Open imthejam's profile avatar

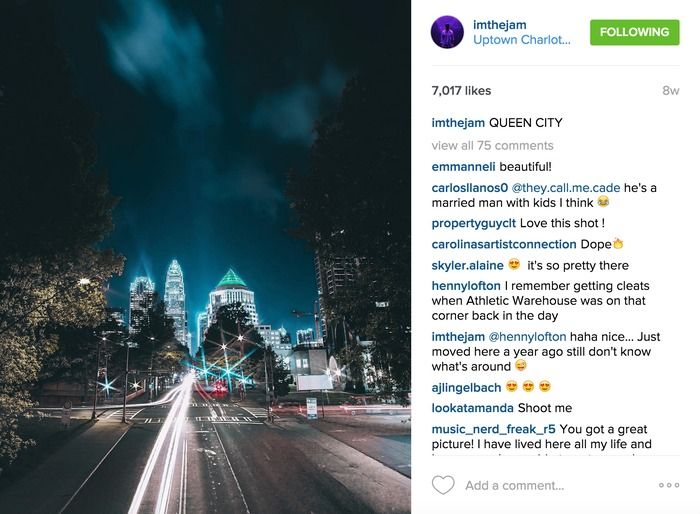coord(447,32)
